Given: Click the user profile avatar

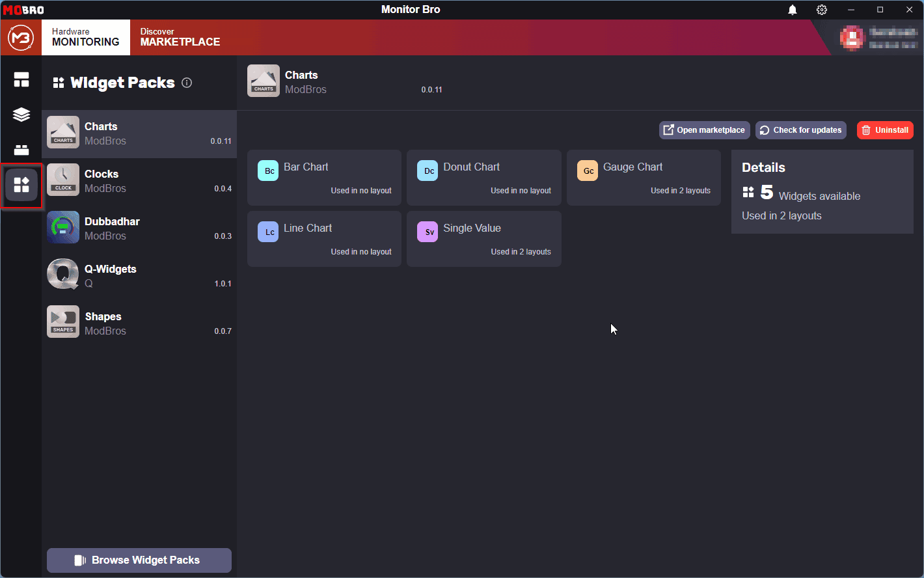Looking at the screenshot, I should (852, 38).
